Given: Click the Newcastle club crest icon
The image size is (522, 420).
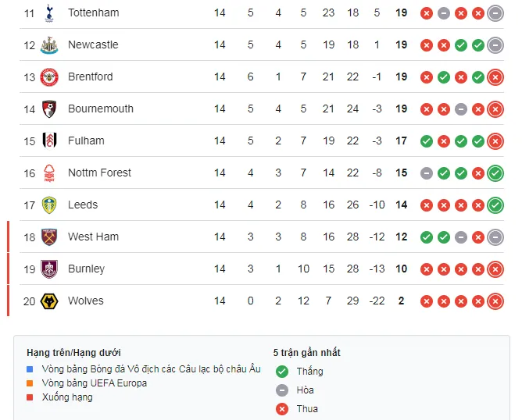Looking at the screenshot, I should coord(50,44).
